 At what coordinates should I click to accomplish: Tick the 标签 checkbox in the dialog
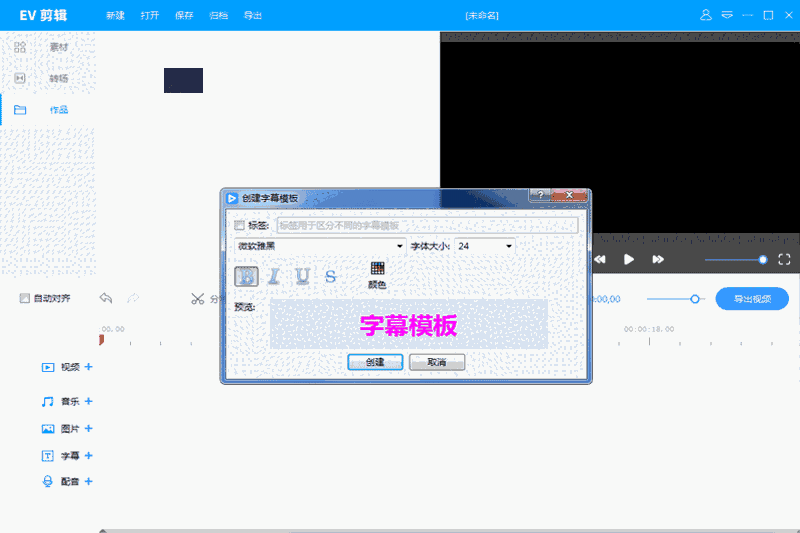click(x=239, y=225)
